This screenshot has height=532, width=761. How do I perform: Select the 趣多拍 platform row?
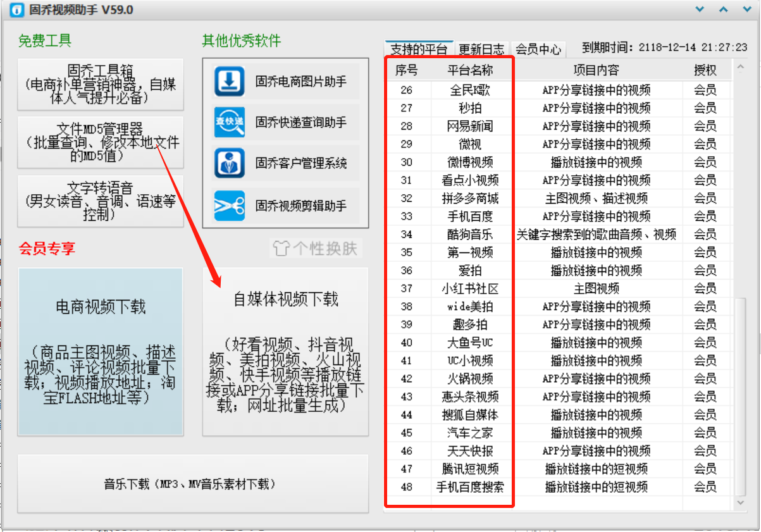coord(559,325)
